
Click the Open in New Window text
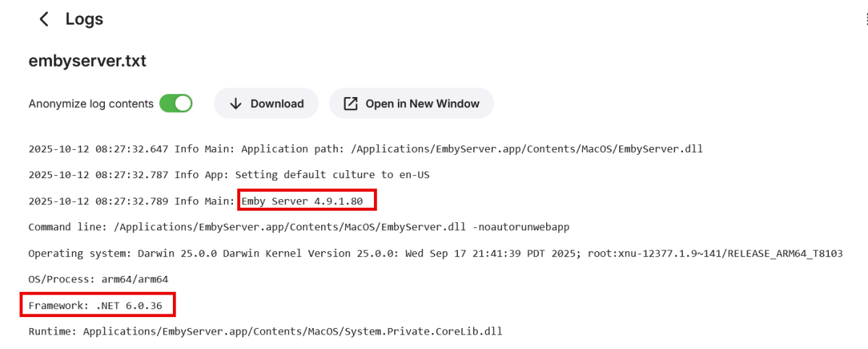point(422,104)
